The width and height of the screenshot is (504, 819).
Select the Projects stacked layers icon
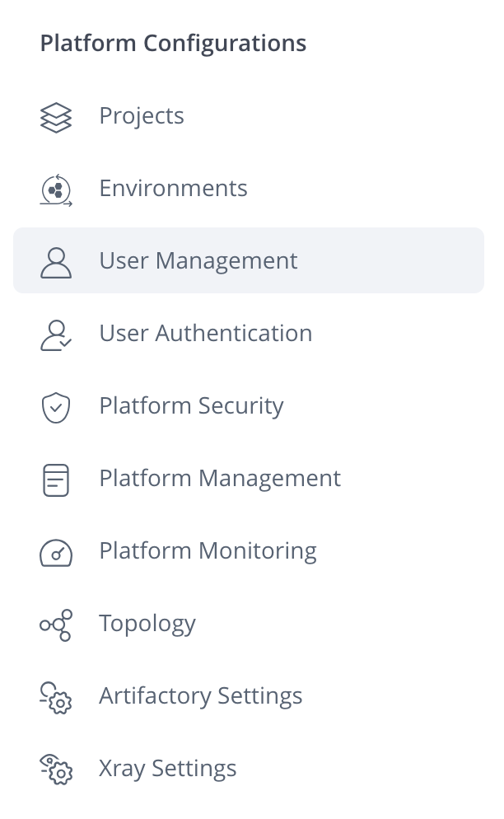[x=55, y=116]
